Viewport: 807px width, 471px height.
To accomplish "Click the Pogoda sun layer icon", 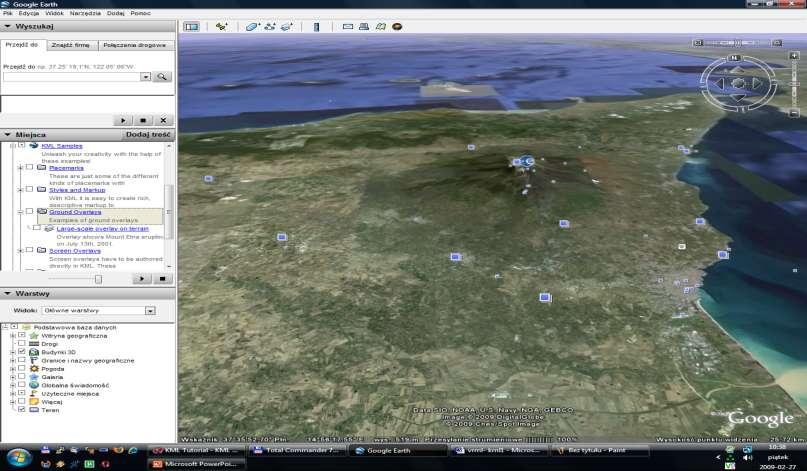I will 34,369.
